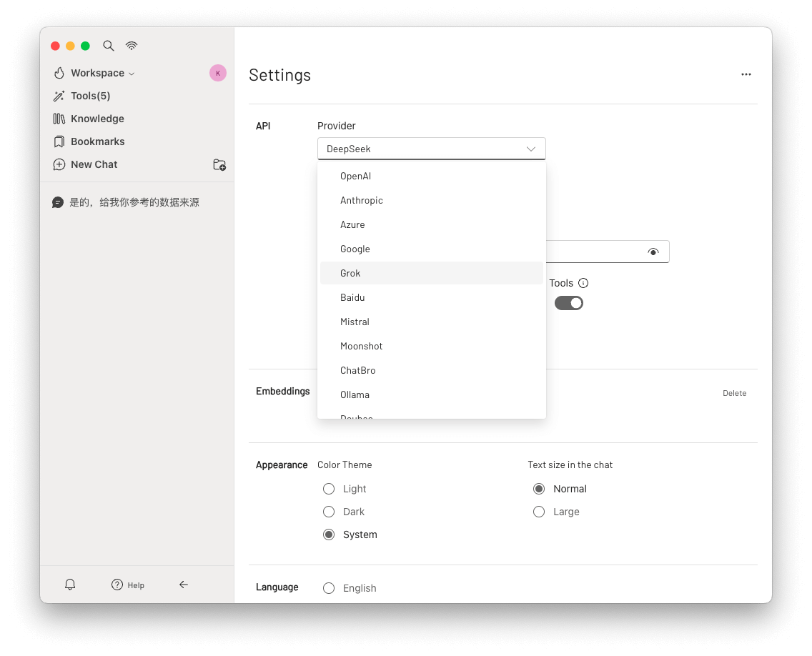Image resolution: width=812 pixels, height=656 pixels.
Task: Open the three-dot more options menu
Action: pos(746,74)
